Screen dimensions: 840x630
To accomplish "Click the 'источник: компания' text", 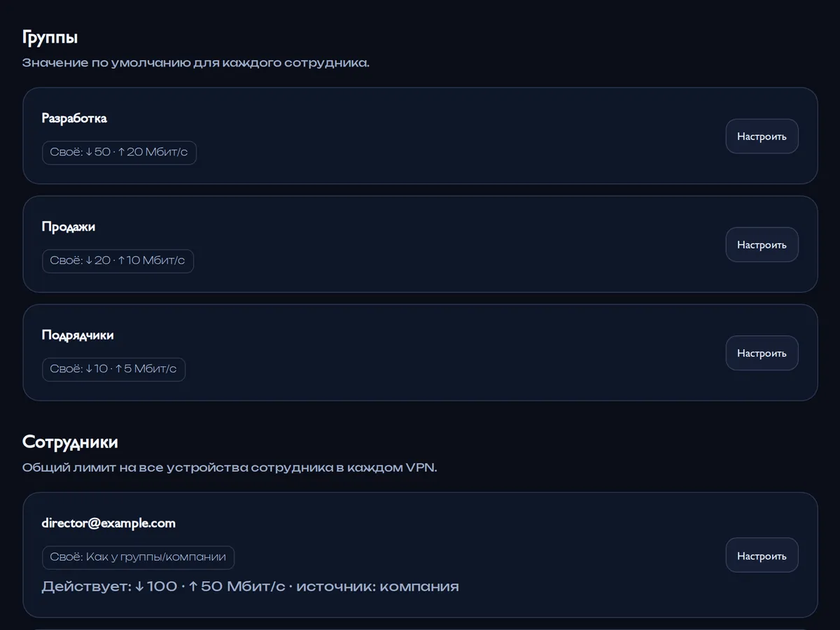I will pos(377,587).
